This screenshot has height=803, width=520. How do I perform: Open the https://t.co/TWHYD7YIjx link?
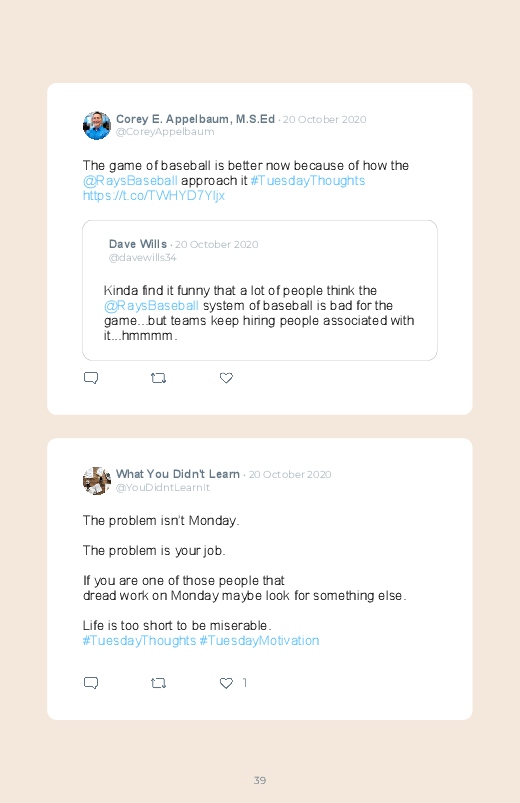(154, 196)
